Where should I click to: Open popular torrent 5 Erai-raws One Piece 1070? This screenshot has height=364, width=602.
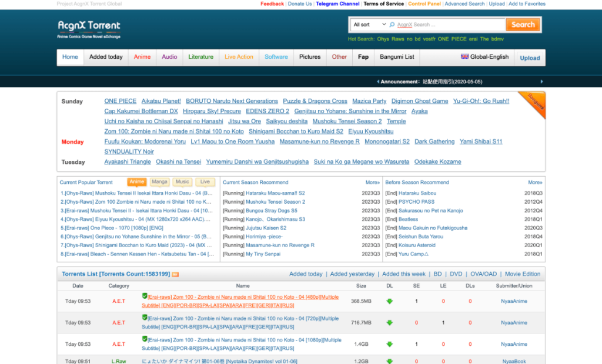point(112,228)
